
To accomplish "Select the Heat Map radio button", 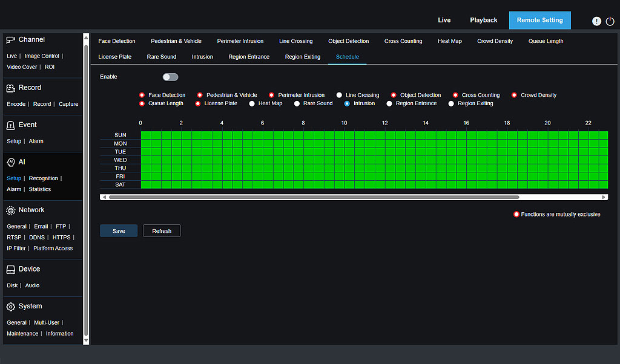I will (x=252, y=103).
